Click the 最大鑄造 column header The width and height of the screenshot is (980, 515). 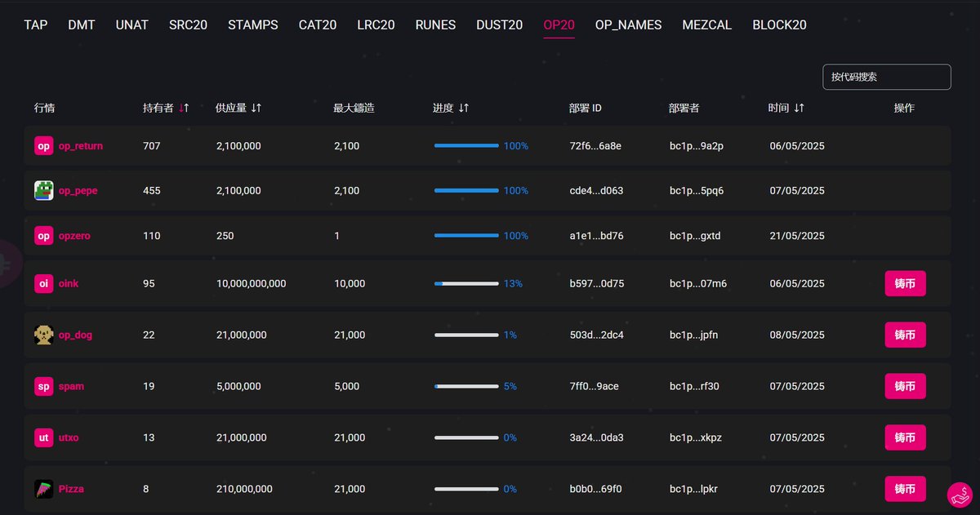tap(354, 108)
